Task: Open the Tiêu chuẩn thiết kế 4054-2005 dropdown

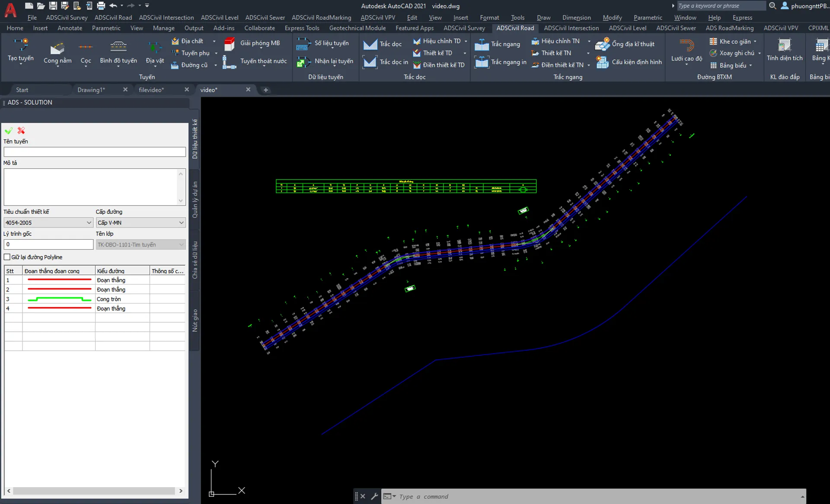Action: pos(48,222)
